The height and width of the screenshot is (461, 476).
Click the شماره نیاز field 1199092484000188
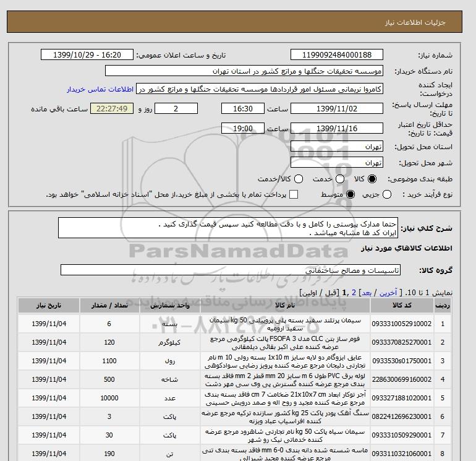[337, 54]
